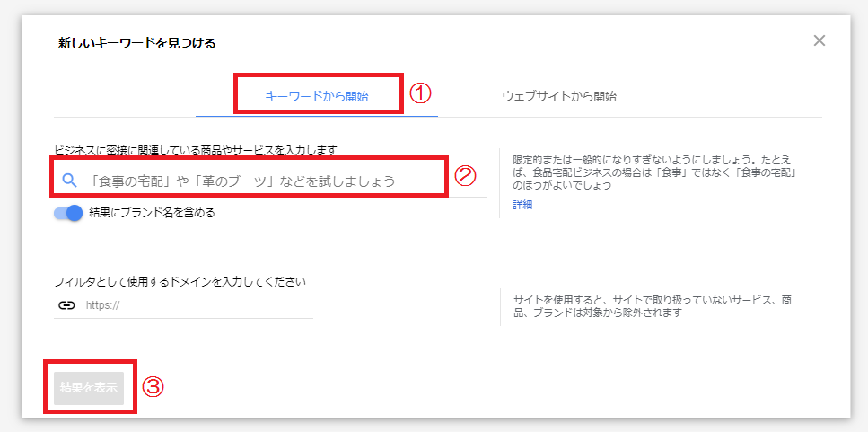Click the magnifier icon in keyword field
868x432 pixels.
coord(69,181)
